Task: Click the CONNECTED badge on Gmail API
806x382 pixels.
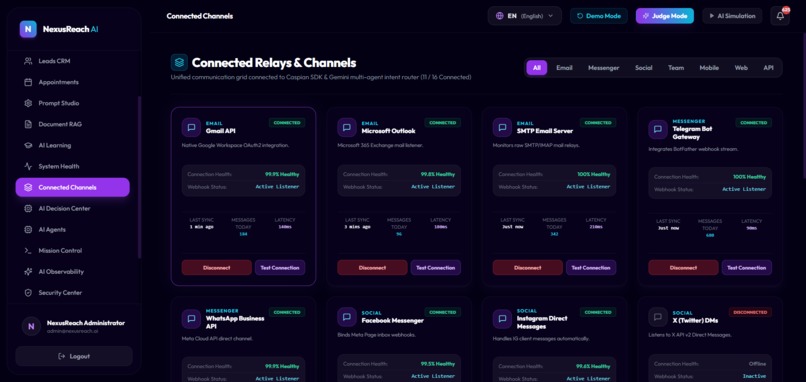Action: tap(287, 123)
